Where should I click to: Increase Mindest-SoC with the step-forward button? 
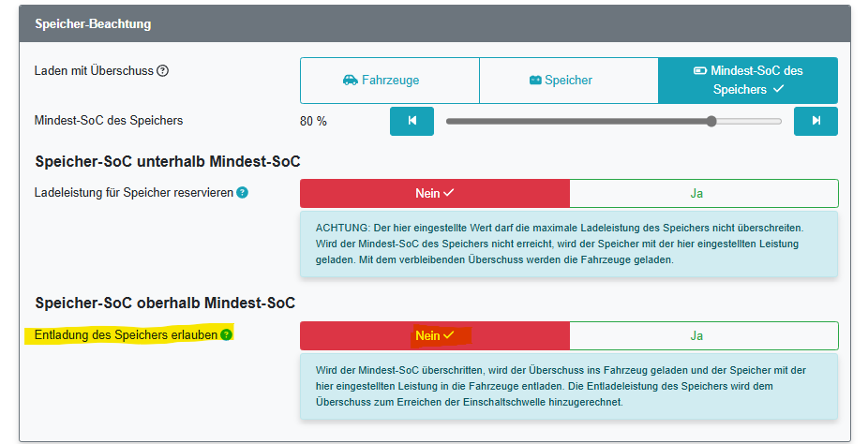(x=816, y=121)
